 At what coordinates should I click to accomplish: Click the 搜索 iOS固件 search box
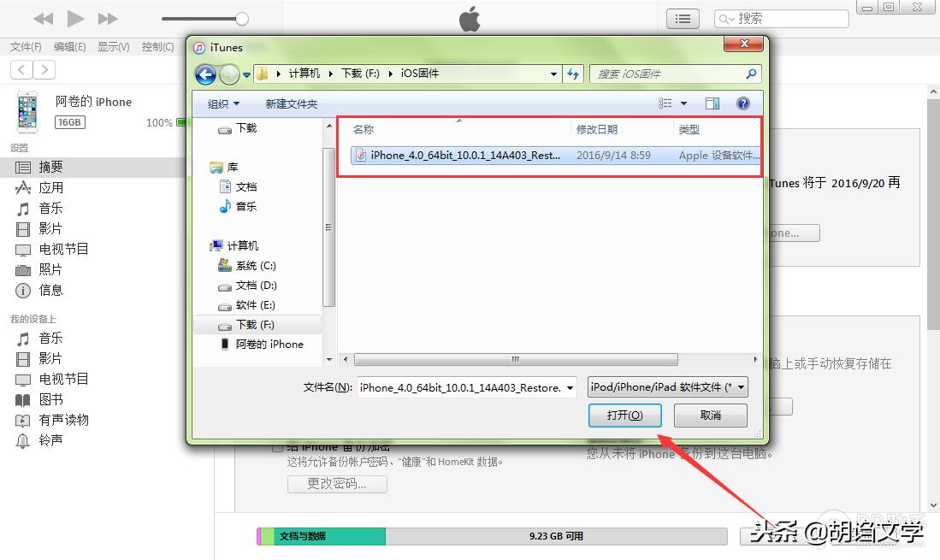(x=676, y=74)
